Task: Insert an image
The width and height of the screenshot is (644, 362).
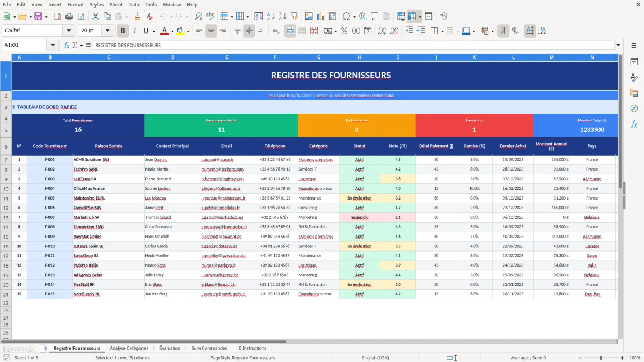Action: coord(309,17)
